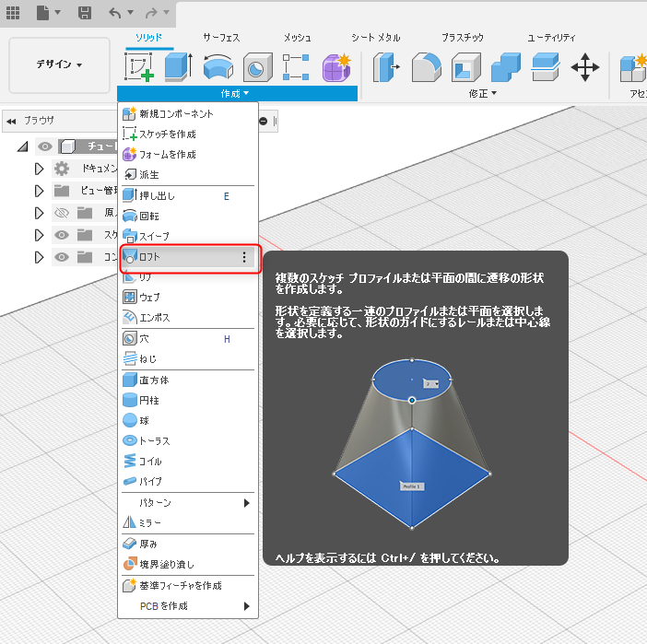Collapse the ブラウザ panel arrows
647x644 pixels.
click(11, 122)
